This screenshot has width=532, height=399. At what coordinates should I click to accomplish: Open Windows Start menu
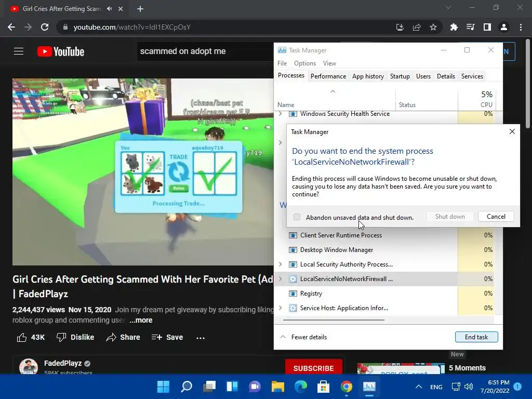pos(163,387)
